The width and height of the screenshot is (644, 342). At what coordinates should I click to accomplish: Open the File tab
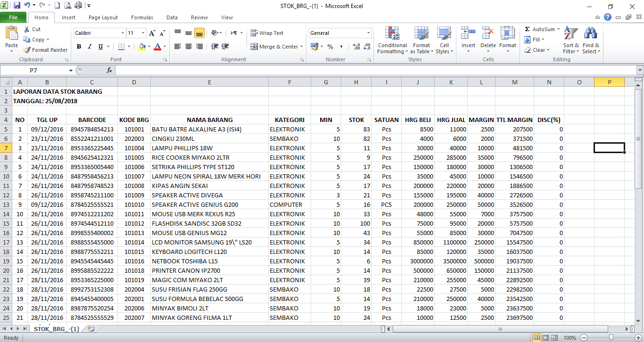click(x=13, y=17)
